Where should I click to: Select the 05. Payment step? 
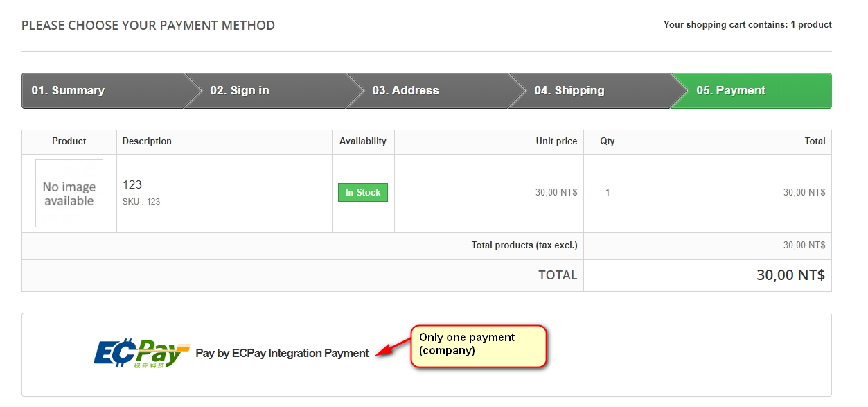coord(731,90)
